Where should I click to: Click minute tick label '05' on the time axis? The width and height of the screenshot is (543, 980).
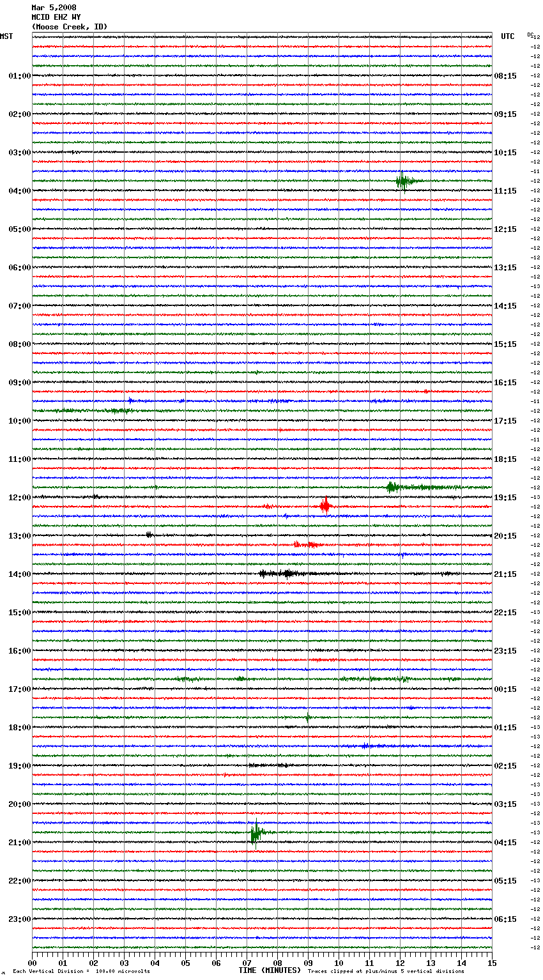click(x=186, y=963)
